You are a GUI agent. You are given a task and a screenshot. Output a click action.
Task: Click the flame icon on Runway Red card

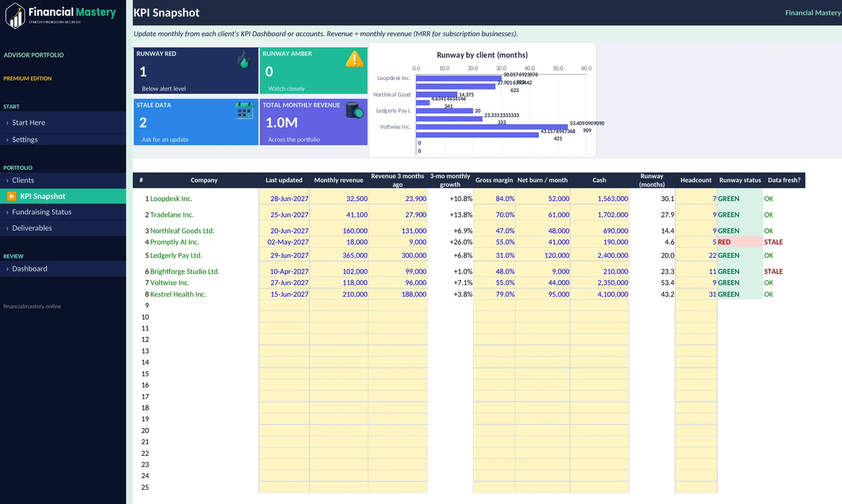tap(244, 59)
